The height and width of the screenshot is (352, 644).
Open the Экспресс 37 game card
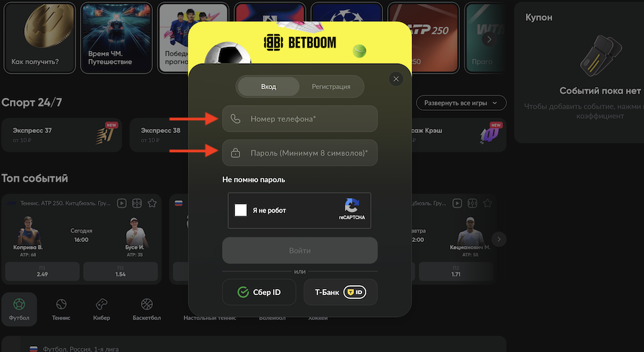[62, 135]
